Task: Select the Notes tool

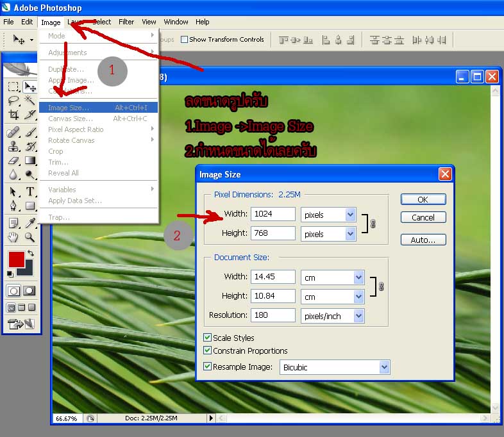Action: tap(13, 223)
